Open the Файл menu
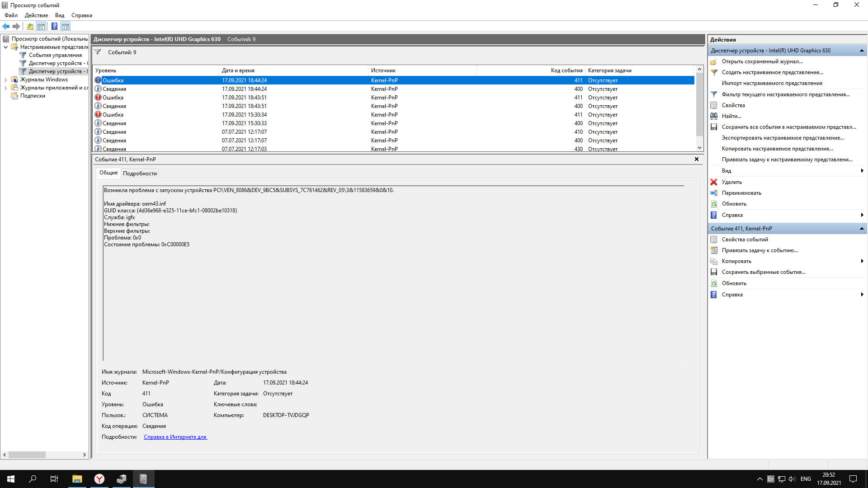The image size is (868, 488). [11, 15]
